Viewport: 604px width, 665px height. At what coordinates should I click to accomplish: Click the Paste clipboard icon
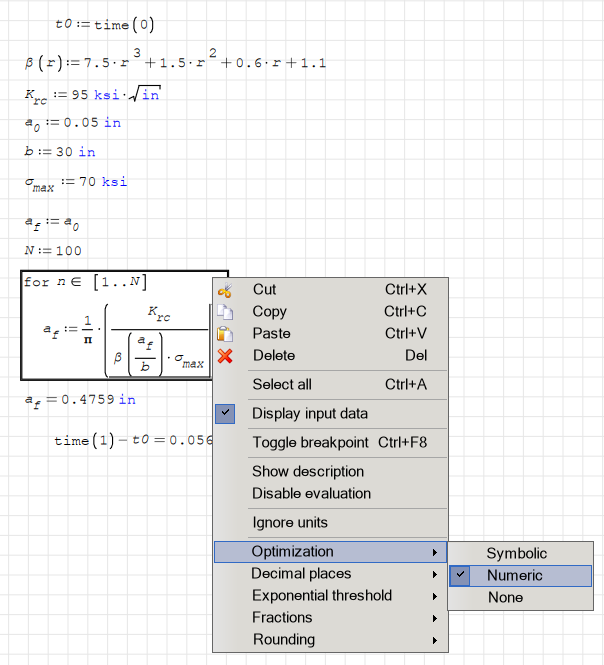[x=225, y=334]
